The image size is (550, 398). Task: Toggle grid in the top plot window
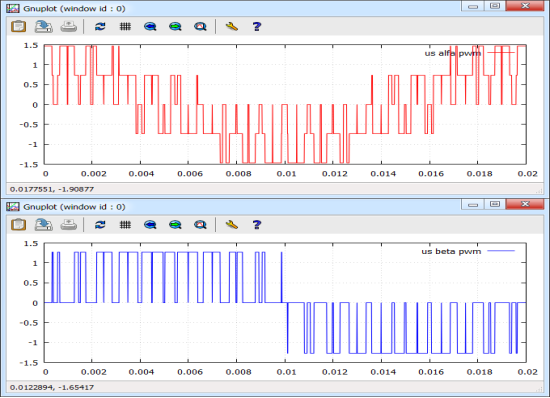coord(125,26)
